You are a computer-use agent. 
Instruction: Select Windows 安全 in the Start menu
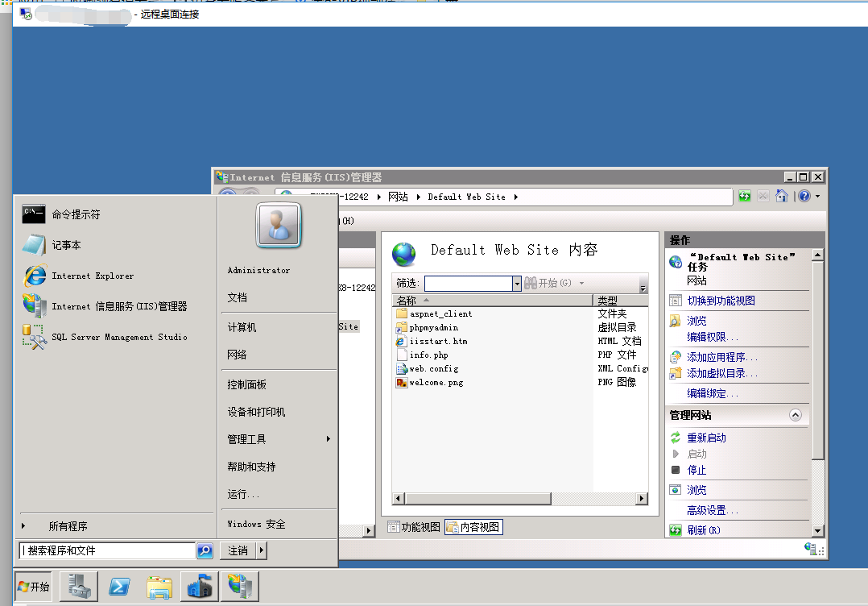(x=256, y=524)
